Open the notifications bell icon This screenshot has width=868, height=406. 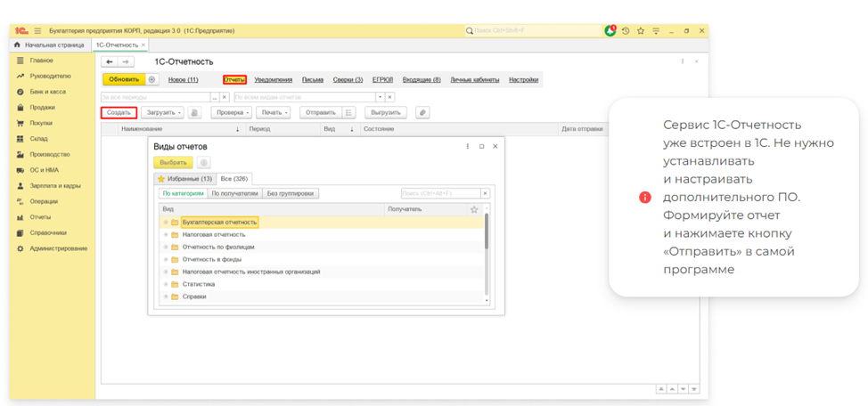click(610, 31)
